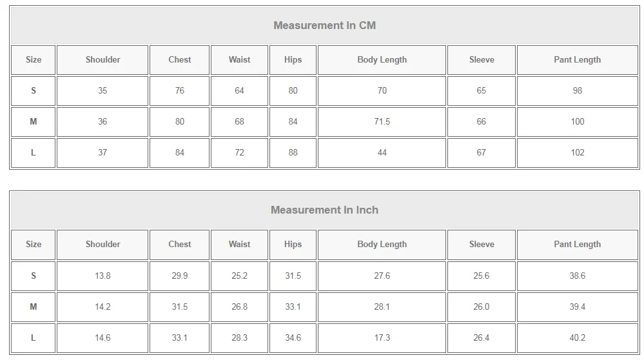
Task: Click the 'Measurement In Inch' table title
Action: point(324,210)
